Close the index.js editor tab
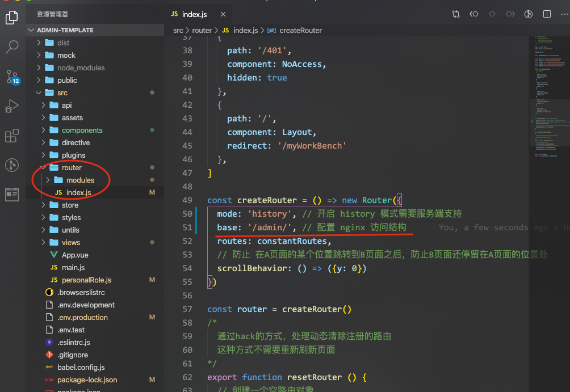570x392 pixels. [223, 14]
